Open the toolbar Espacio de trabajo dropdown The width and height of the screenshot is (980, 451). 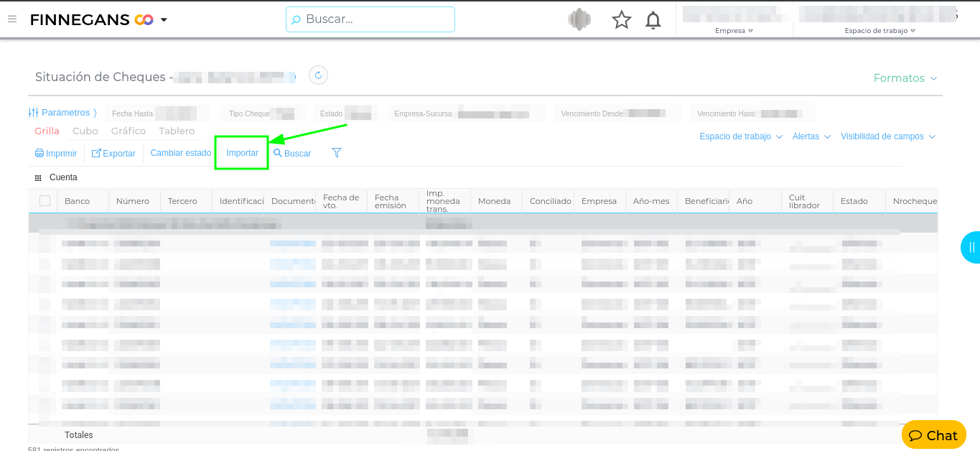click(741, 136)
